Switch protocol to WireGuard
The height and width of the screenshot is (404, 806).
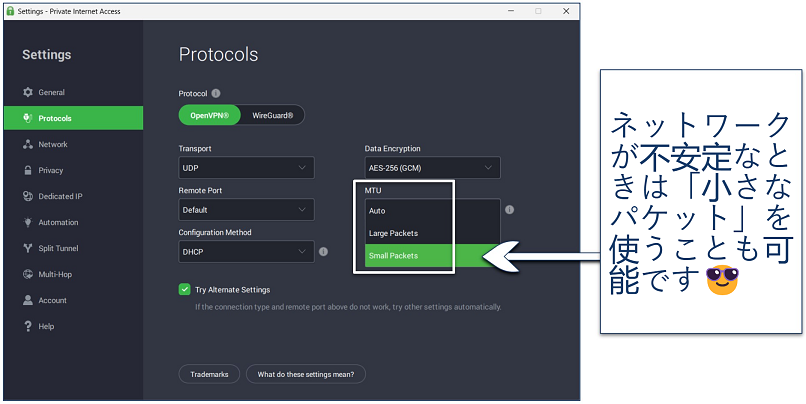pos(272,115)
